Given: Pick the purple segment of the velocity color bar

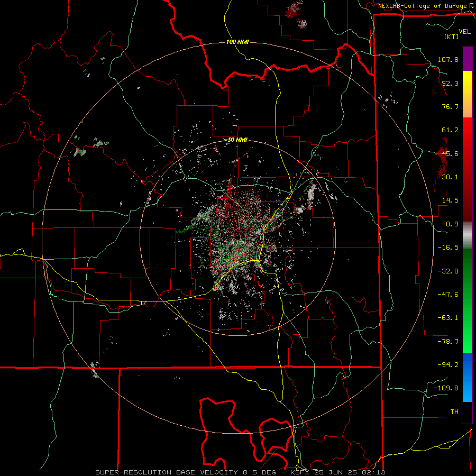Looking at the screenshot, I should point(467,59).
